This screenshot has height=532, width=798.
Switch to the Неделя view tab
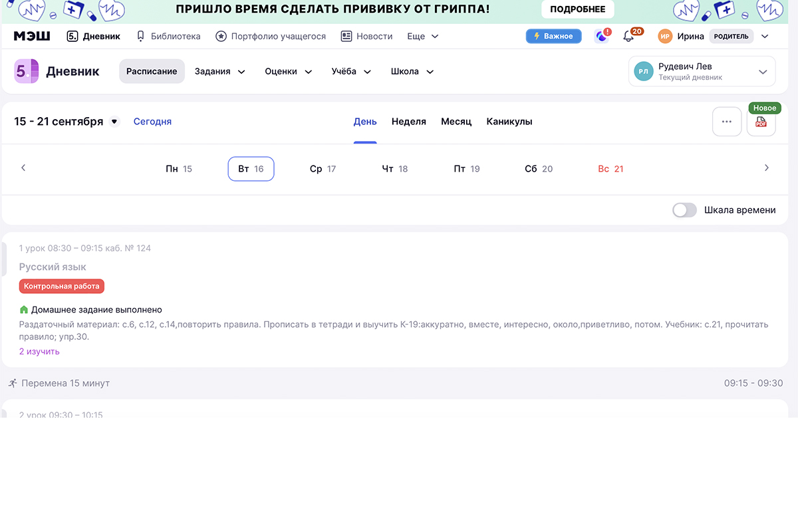click(408, 122)
